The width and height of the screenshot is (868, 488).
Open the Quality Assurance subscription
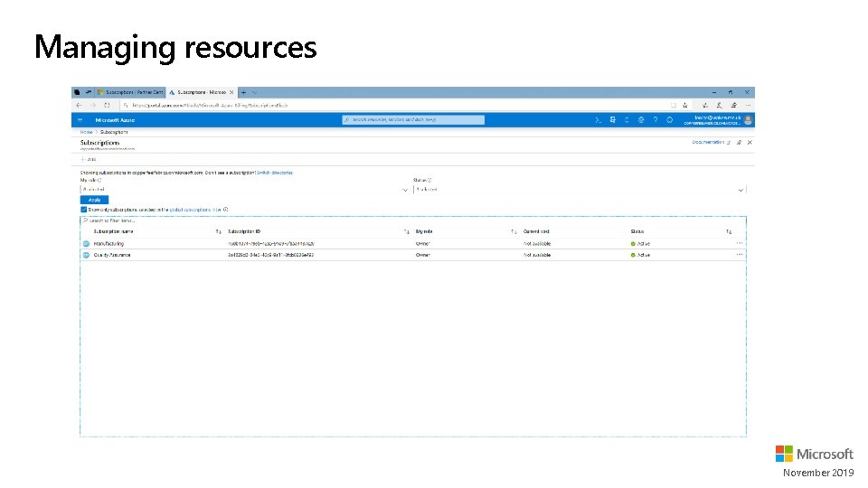(x=112, y=255)
